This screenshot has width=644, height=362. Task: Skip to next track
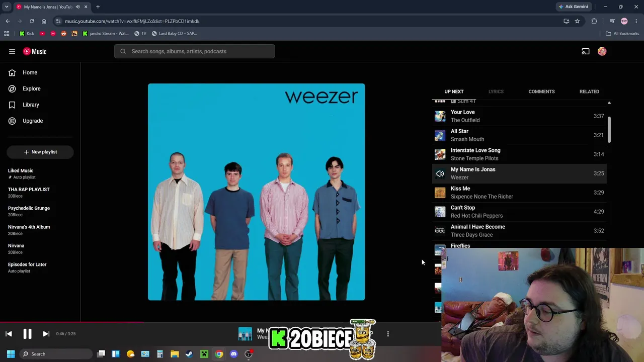[x=46, y=334]
